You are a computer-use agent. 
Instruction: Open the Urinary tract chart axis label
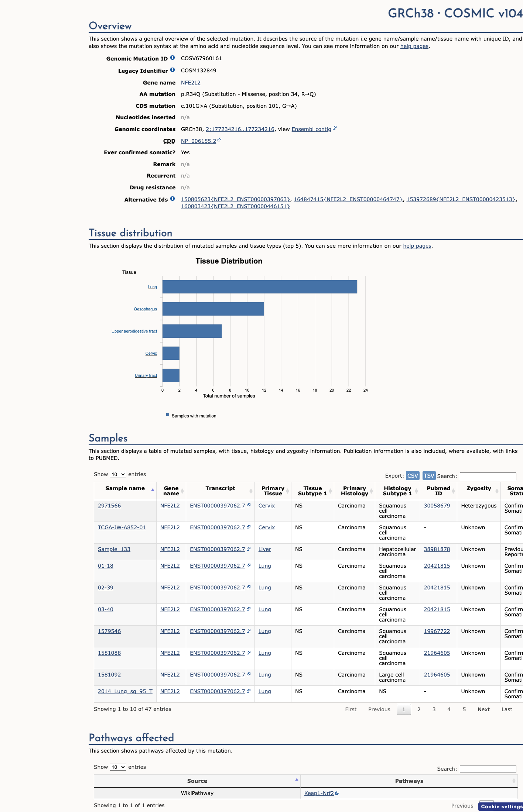tap(146, 375)
